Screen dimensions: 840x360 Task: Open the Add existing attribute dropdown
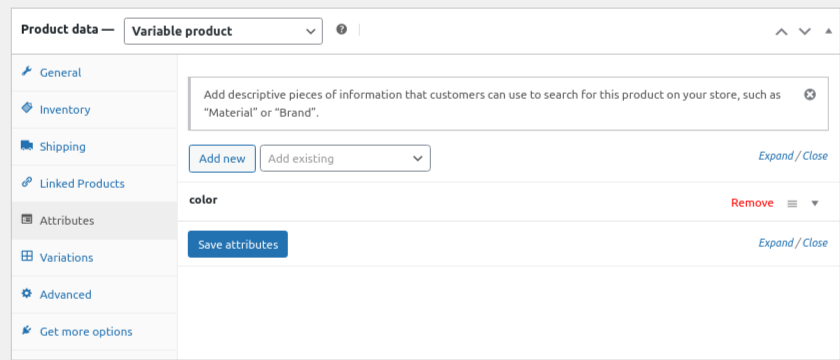[x=346, y=159]
